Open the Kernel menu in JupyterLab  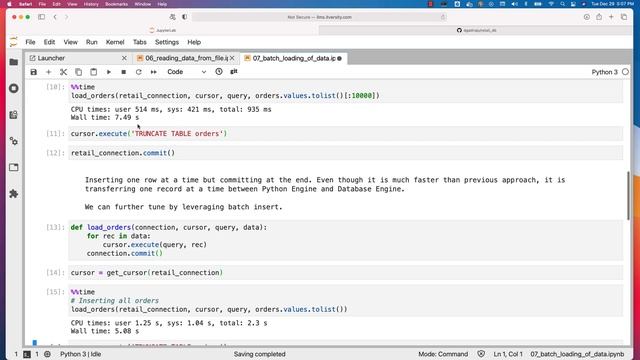point(115,42)
